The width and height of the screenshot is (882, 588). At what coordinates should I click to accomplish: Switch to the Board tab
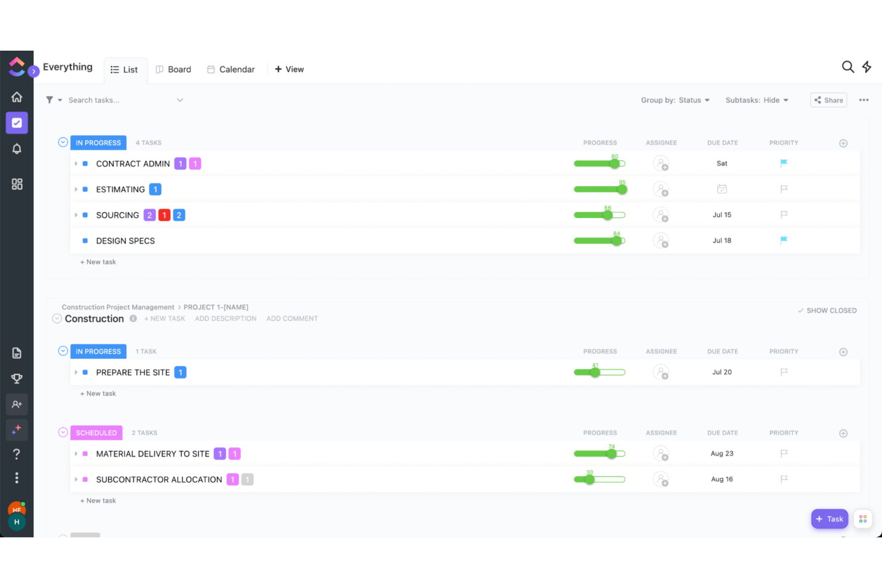(173, 69)
